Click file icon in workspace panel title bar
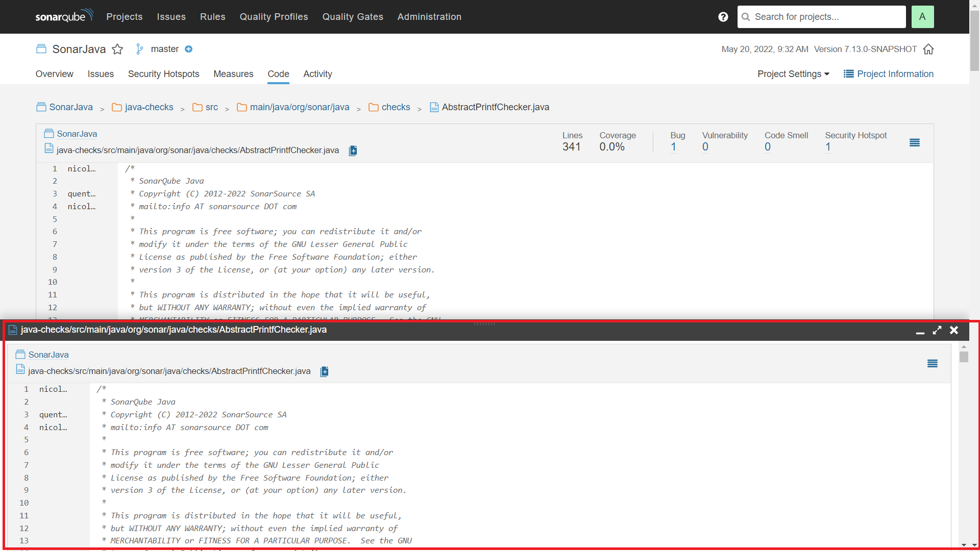Screen dimensions: 980x551 (x=13, y=330)
